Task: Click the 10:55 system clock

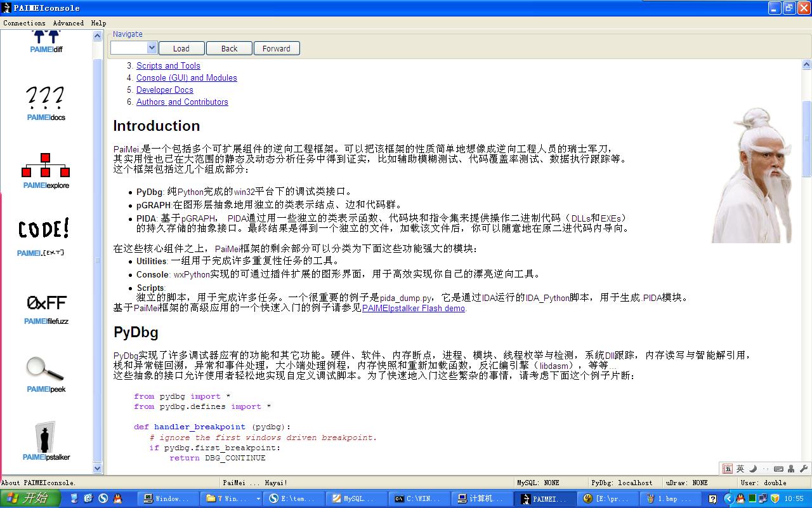Action: click(794, 499)
